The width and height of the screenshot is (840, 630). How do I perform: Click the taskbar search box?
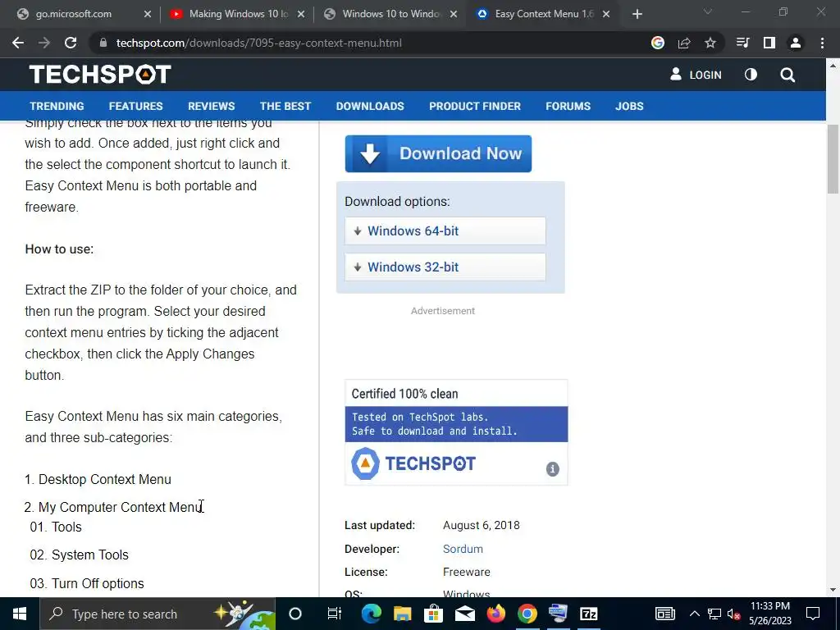point(157,614)
